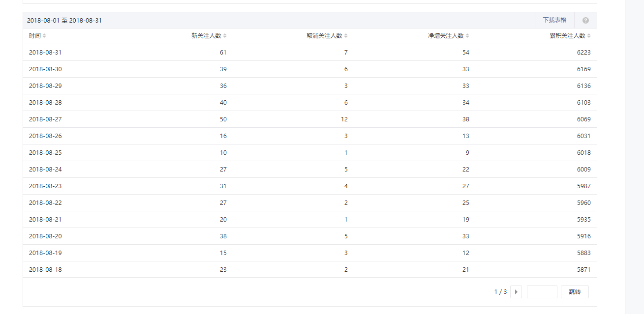Click inside the page number input box
Screen dimensions: 644x314
click(x=542, y=291)
